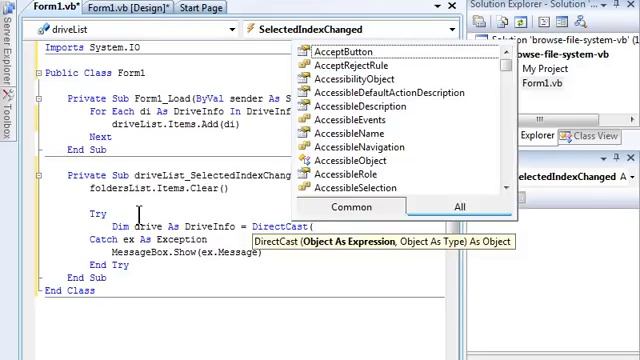Open the Start Page tab

pyautogui.click(x=201, y=8)
